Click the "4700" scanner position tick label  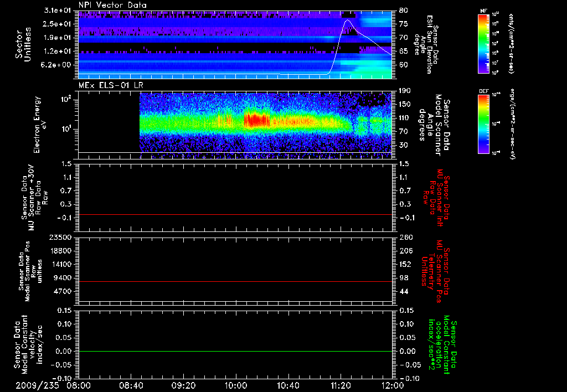coord(64,291)
